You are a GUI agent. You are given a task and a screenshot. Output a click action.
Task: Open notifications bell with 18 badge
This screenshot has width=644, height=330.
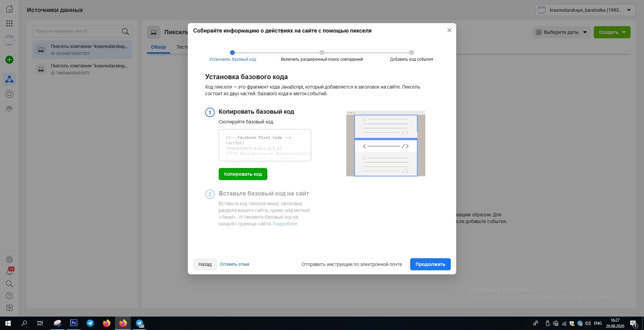[9, 272]
